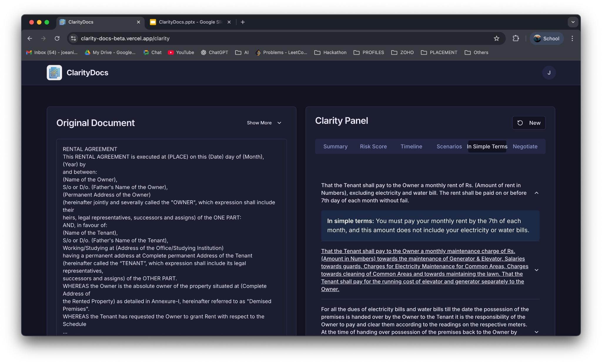Switch to the Negotiate tab
602x364 pixels.
point(525,146)
